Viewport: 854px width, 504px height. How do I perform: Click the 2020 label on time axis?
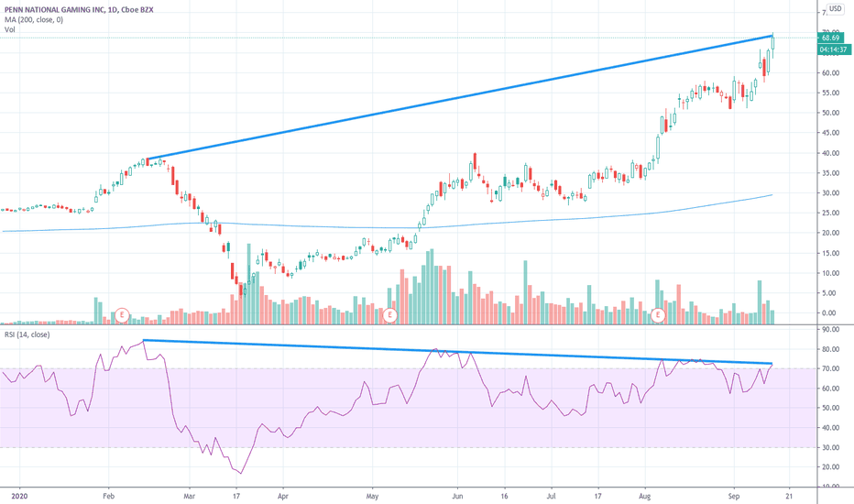click(x=19, y=497)
